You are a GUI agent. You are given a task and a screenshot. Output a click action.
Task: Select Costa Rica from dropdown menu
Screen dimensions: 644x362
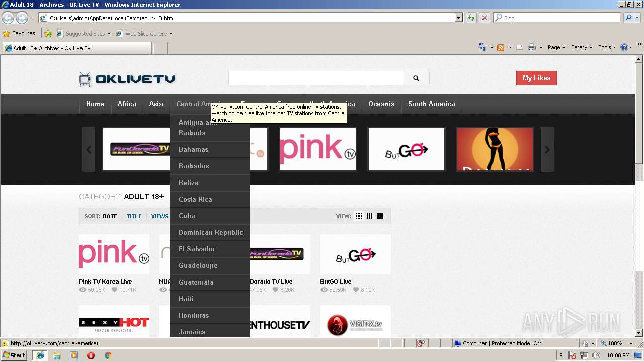[210, 199]
